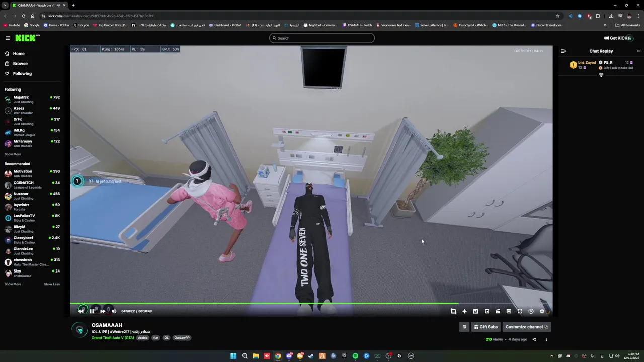This screenshot has height=362, width=644.
Task: Open CGSNATCH recommended channel
Action: 32,185
